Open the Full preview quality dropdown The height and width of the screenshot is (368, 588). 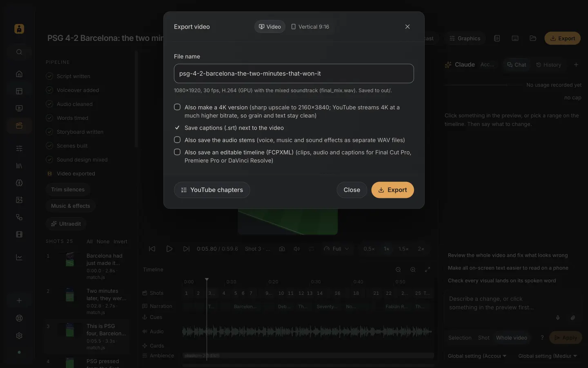pyautogui.click(x=336, y=249)
